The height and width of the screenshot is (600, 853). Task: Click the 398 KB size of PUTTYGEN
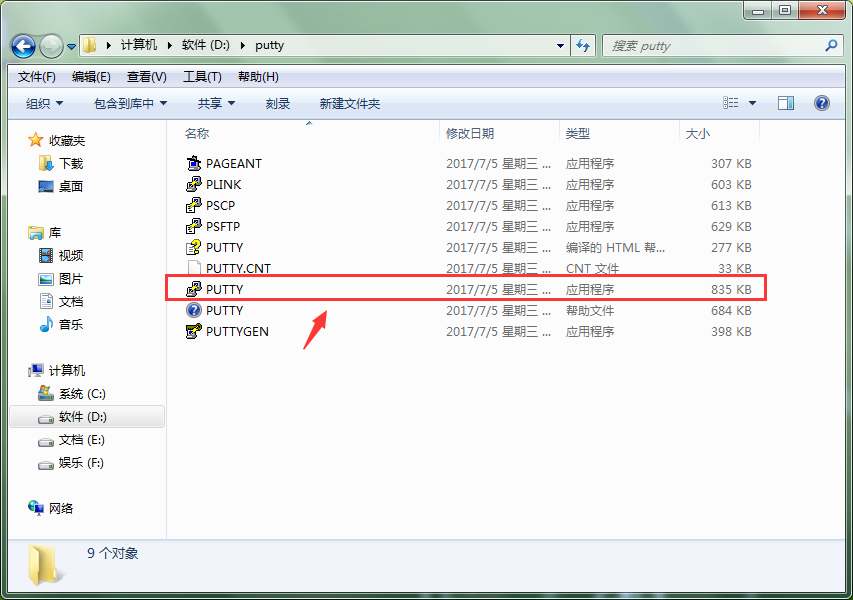pyautogui.click(x=731, y=332)
